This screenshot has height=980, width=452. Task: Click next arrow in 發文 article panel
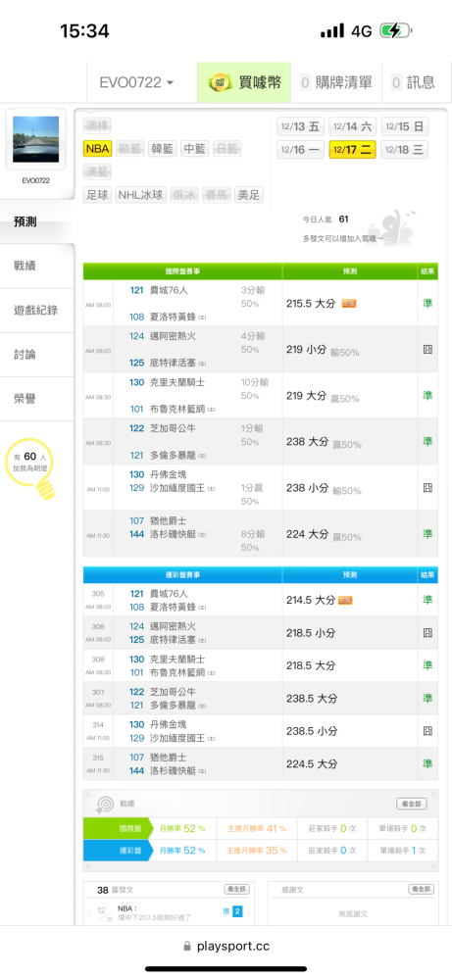(249, 913)
